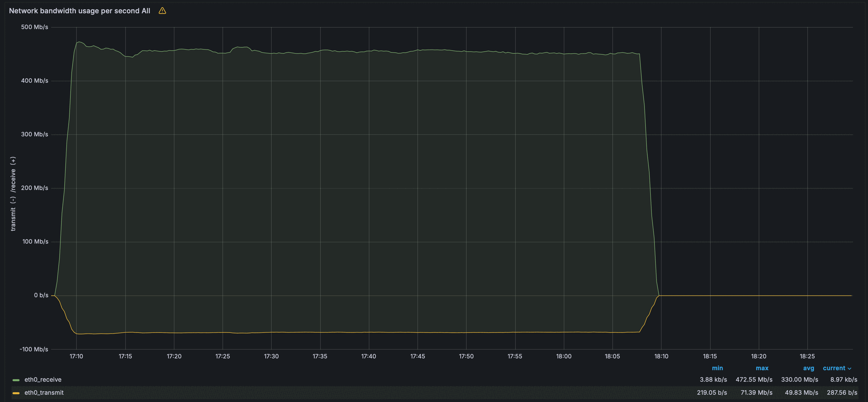Screen dimensions: 868x402
Task: Sort legend by the avg column
Action: pyautogui.click(x=808, y=368)
